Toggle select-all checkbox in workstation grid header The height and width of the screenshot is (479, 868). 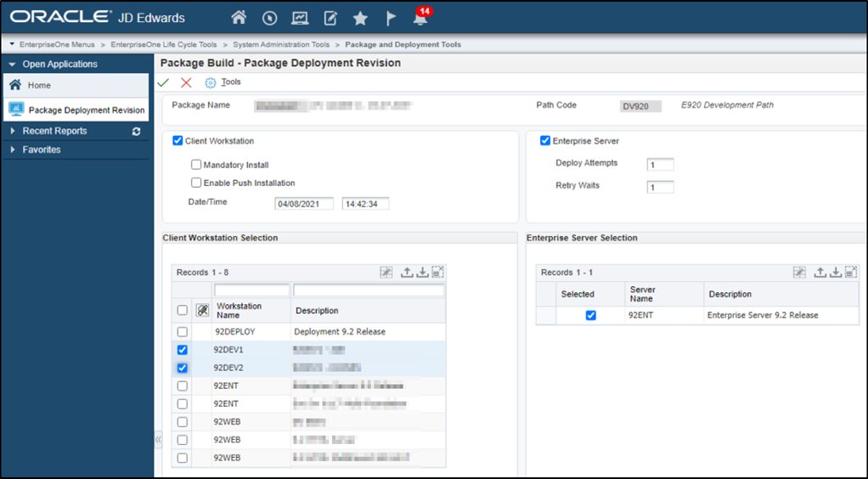(182, 310)
